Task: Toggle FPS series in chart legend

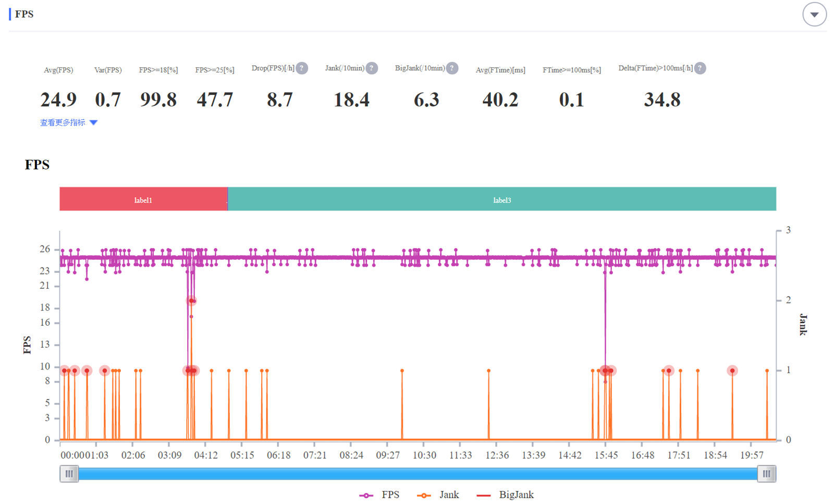Action: tap(379, 495)
